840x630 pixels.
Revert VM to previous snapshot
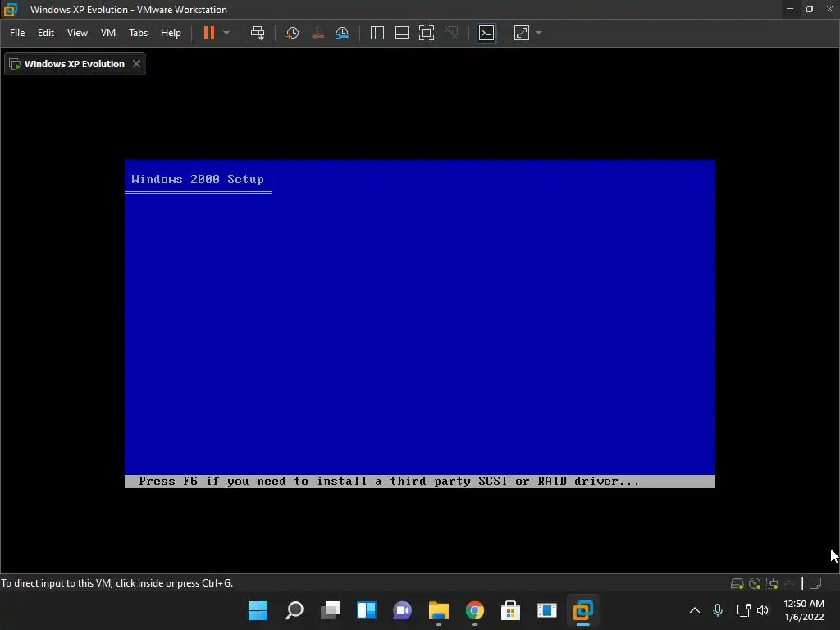pyautogui.click(x=317, y=33)
